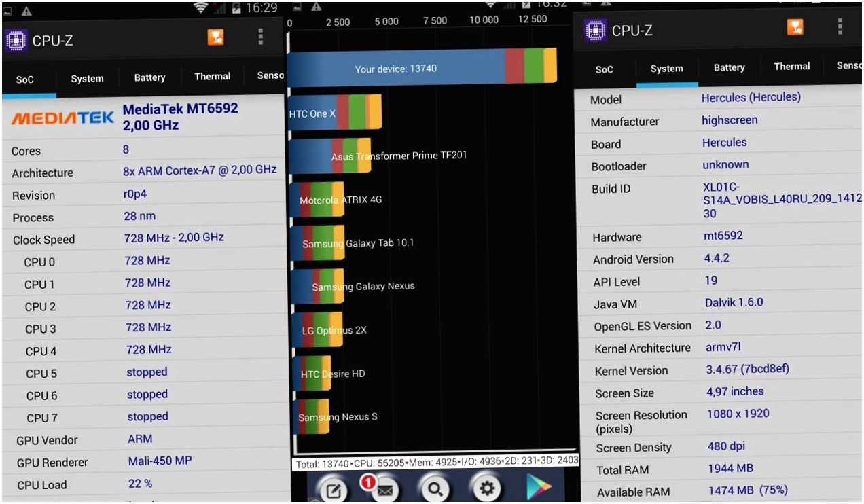Tap the Samsung Galaxy Tab 10.1 bar
Screen dimensions: 864x504
(x=317, y=243)
